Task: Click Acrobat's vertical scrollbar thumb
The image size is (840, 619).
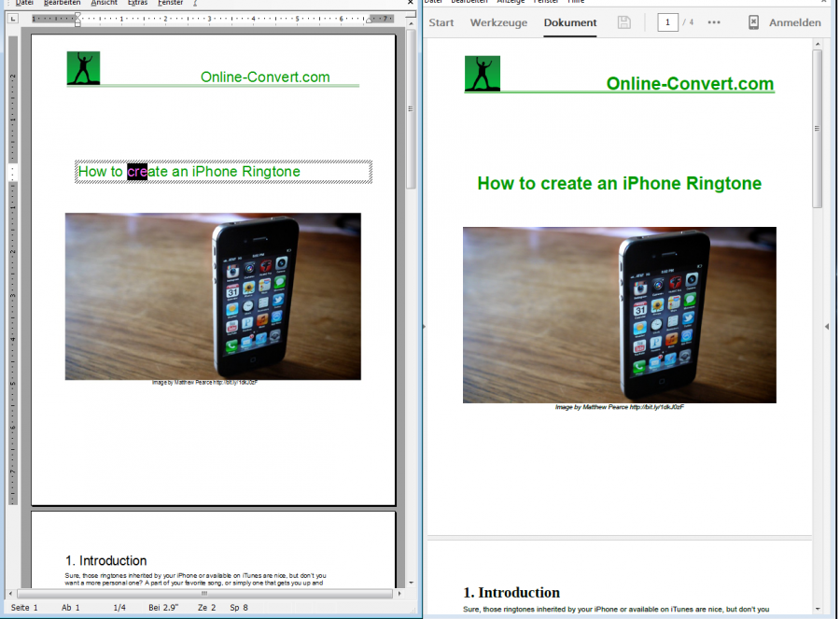Action: tap(817, 129)
